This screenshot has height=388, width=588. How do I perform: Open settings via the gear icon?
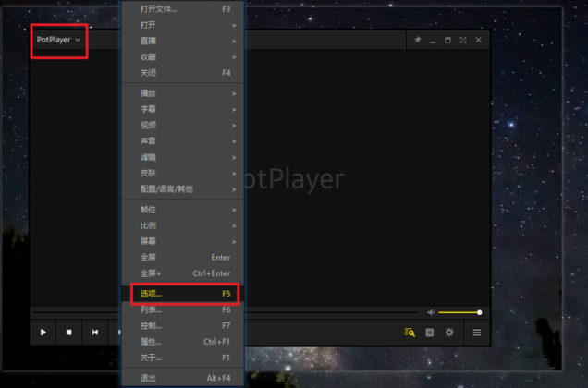click(x=449, y=332)
